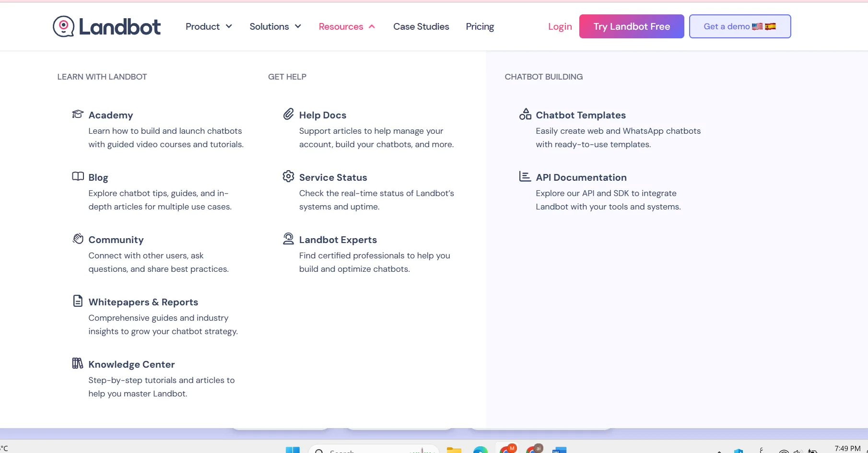Expand the Solutions dropdown menu
This screenshot has width=868, height=453.
(x=275, y=26)
